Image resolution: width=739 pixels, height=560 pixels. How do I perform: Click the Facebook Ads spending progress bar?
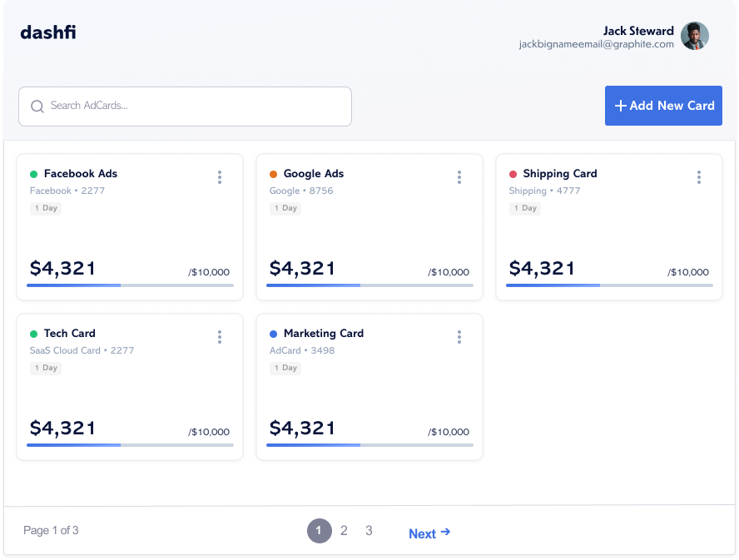[130, 285]
